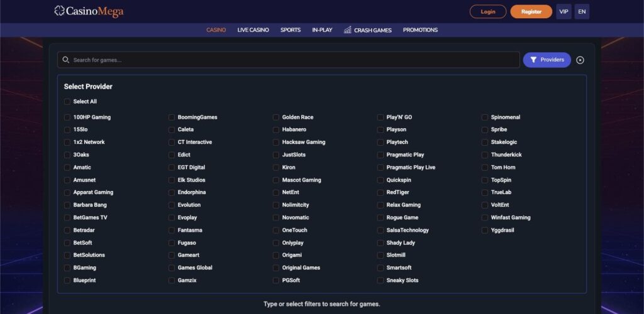Click the Crash Games chart icon

348,30
